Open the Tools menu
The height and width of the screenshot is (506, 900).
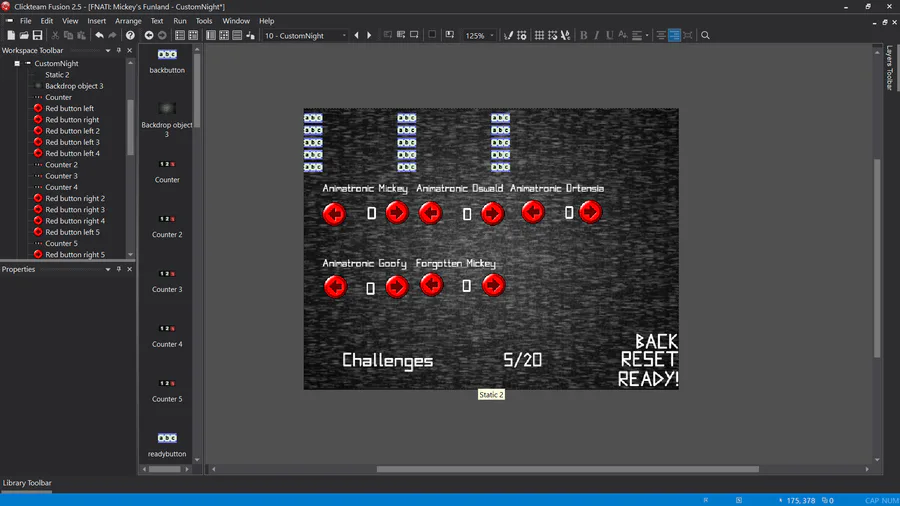(204, 21)
